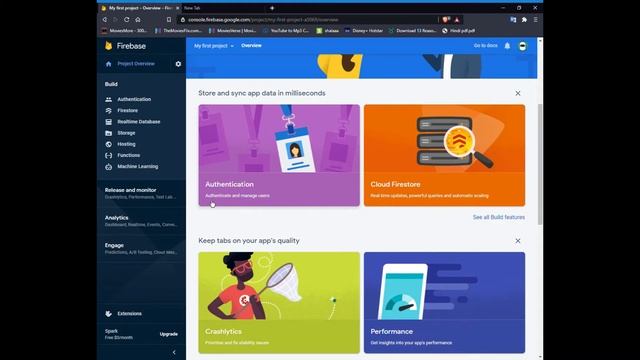Screen dimensions: 640x360
Task: Reload the page with refresh icon
Action: pyautogui.click(x=127, y=20)
